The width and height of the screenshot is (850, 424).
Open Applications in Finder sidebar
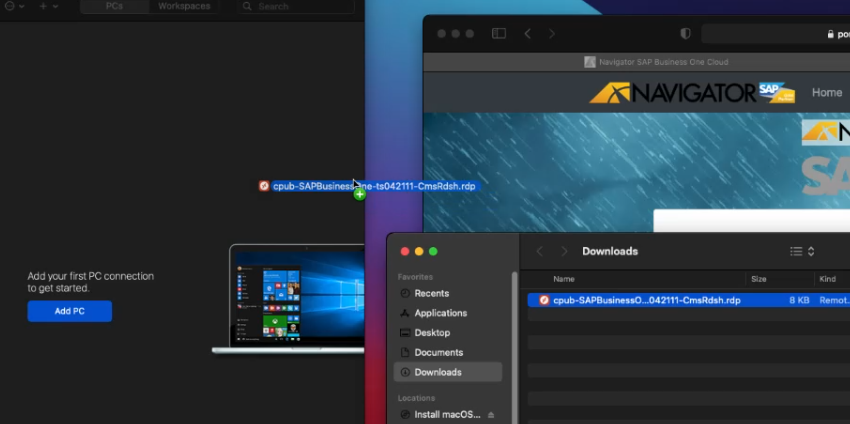tap(441, 313)
